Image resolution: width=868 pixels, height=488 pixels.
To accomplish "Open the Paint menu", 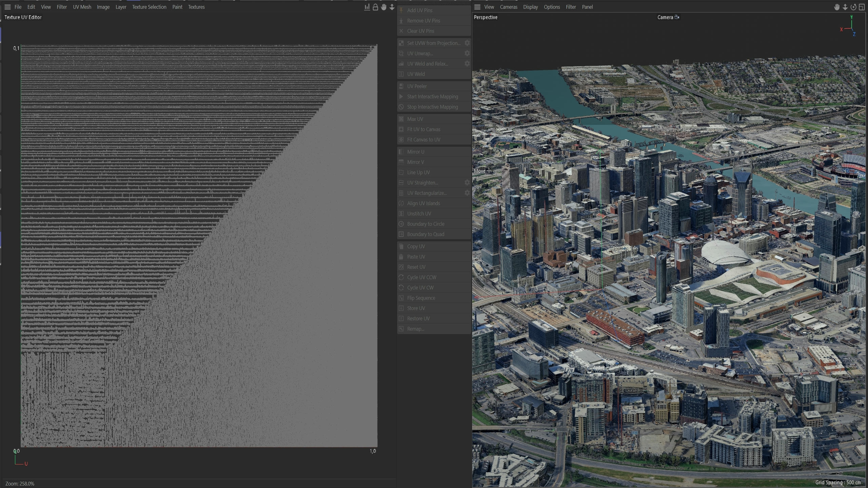I will pyautogui.click(x=177, y=7).
